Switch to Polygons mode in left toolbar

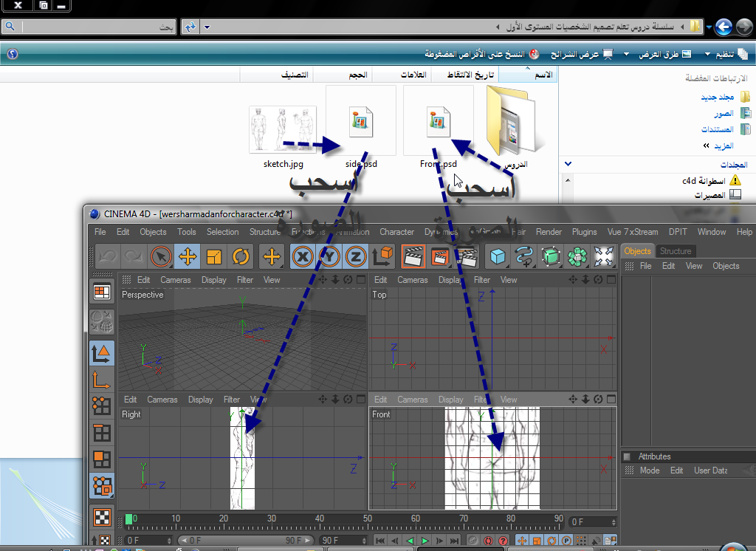[x=102, y=459]
